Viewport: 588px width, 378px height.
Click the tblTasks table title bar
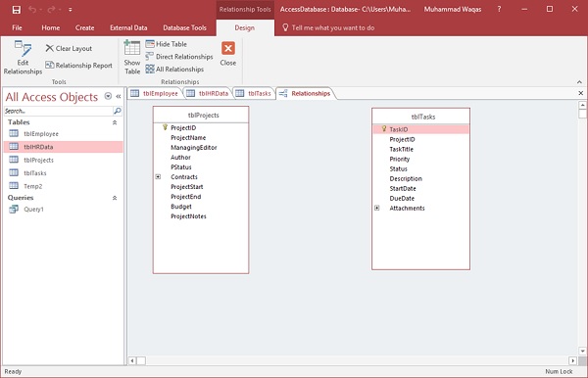tap(420, 117)
